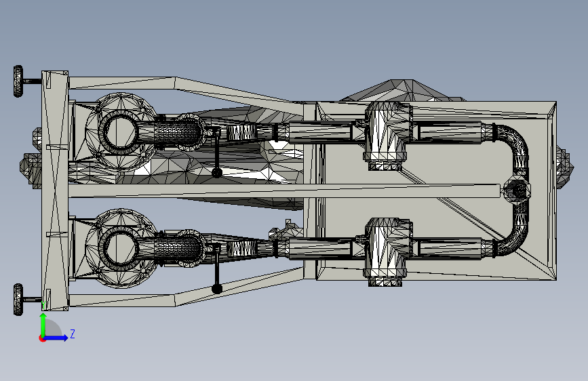Click the green Y axis arrow of the triad
This screenshot has width=588, height=381.
43,325
